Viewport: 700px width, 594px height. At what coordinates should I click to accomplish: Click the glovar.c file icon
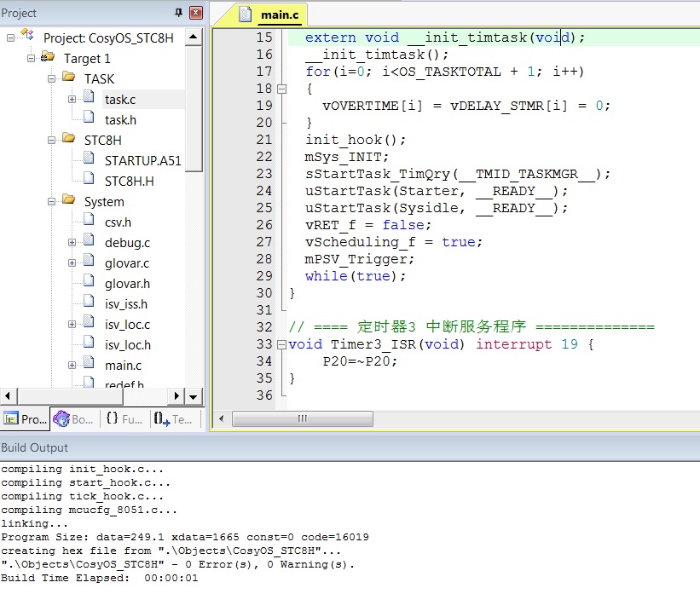pos(89,260)
